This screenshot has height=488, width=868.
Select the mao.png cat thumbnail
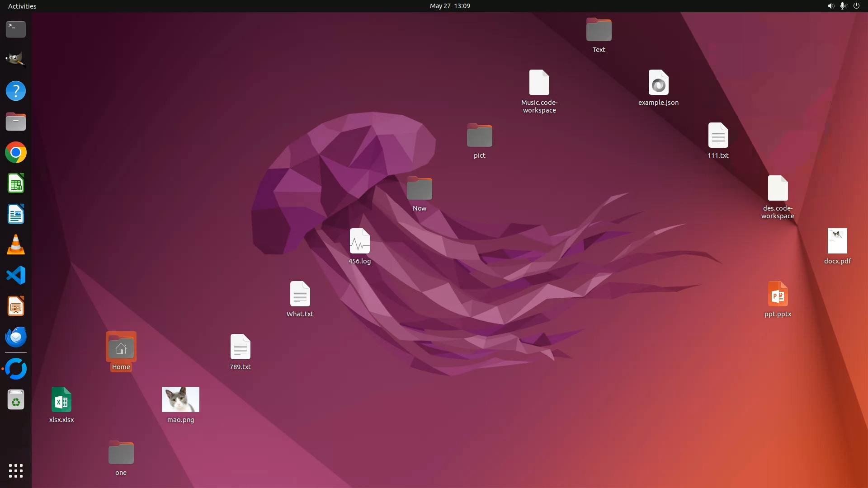tap(180, 399)
